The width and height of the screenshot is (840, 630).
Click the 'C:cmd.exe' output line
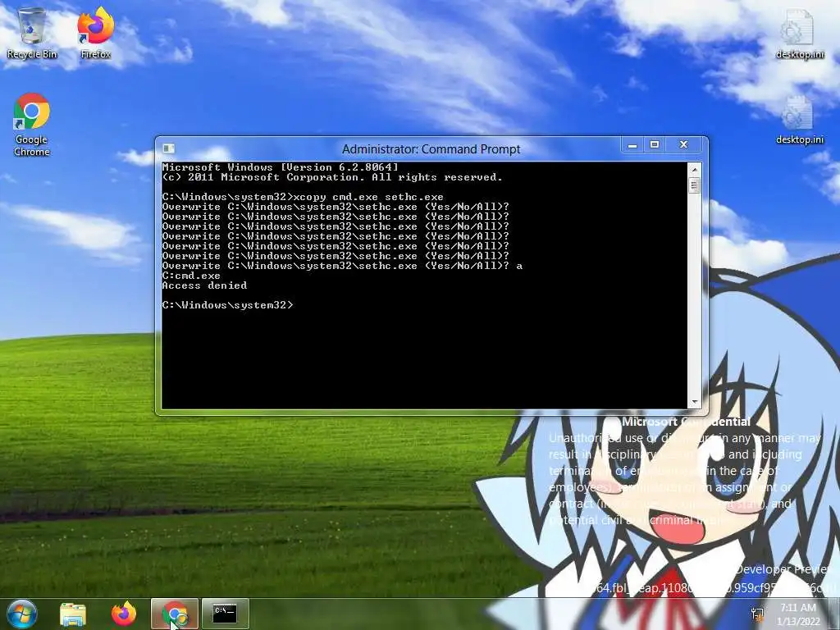click(191, 276)
